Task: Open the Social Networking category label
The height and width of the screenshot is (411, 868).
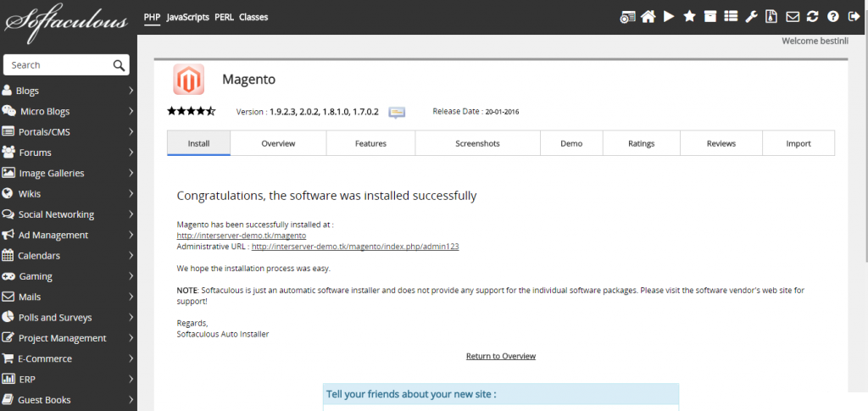Action: [x=57, y=214]
